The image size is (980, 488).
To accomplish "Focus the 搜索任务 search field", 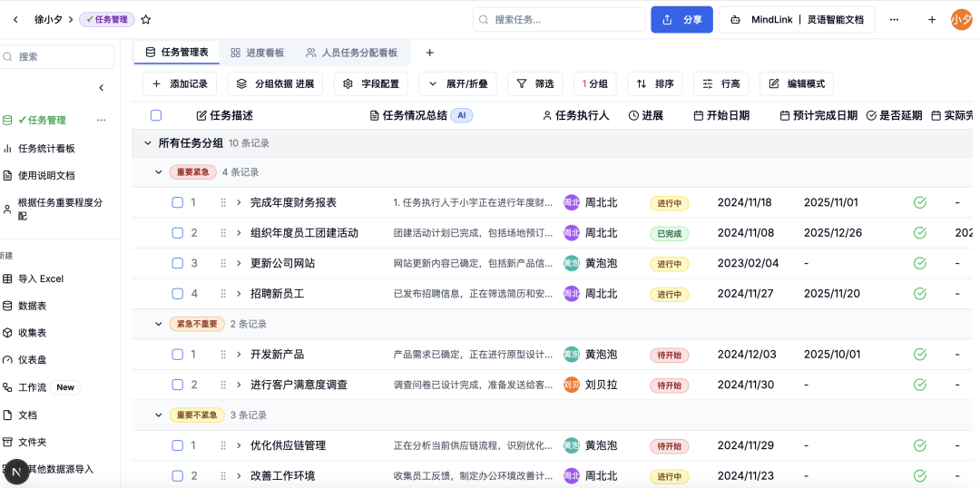I will point(559,20).
